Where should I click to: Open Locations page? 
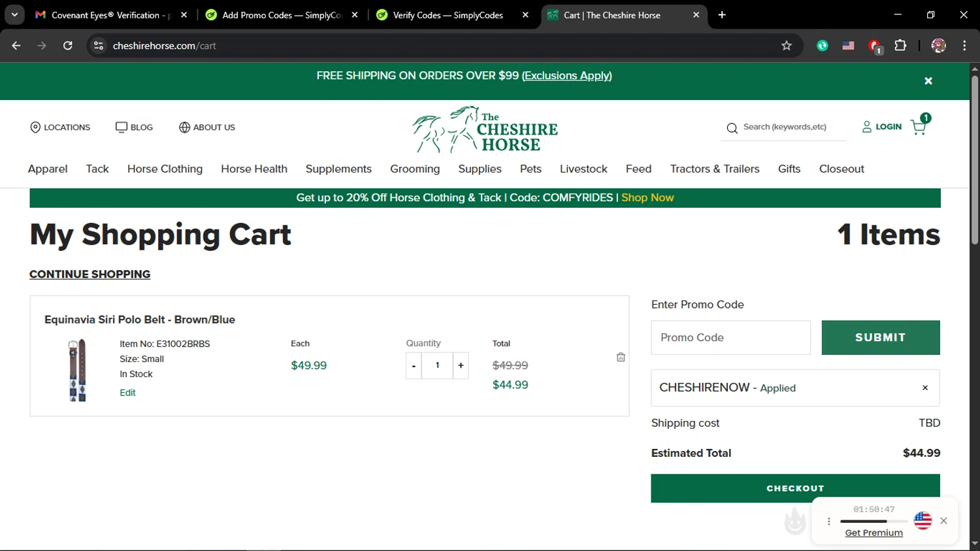[60, 127]
